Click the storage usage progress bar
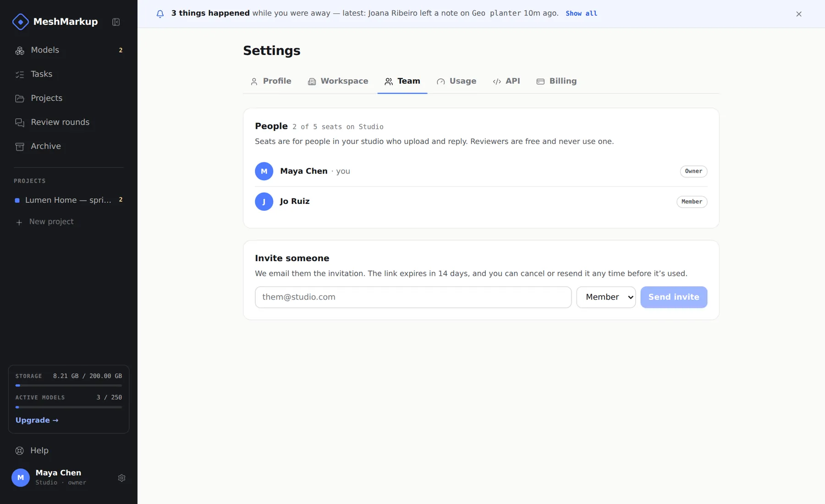Image resolution: width=825 pixels, height=504 pixels. (69, 385)
